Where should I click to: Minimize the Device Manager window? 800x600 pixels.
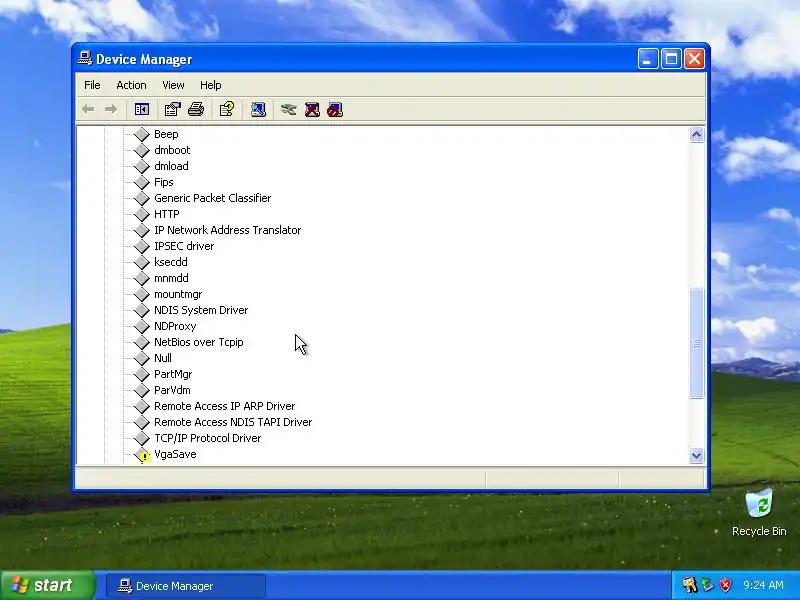click(647, 59)
